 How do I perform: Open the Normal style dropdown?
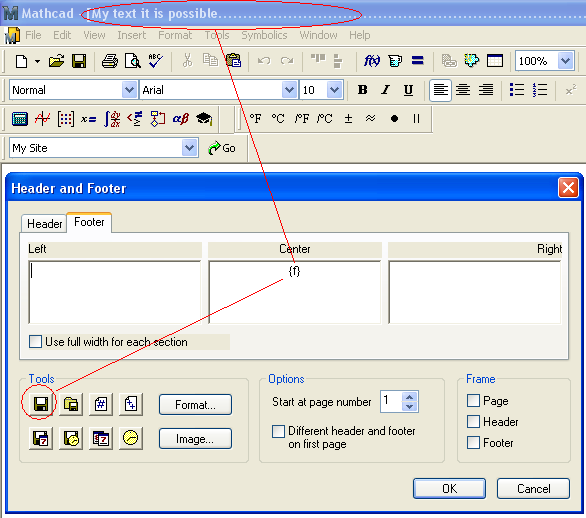pos(129,90)
